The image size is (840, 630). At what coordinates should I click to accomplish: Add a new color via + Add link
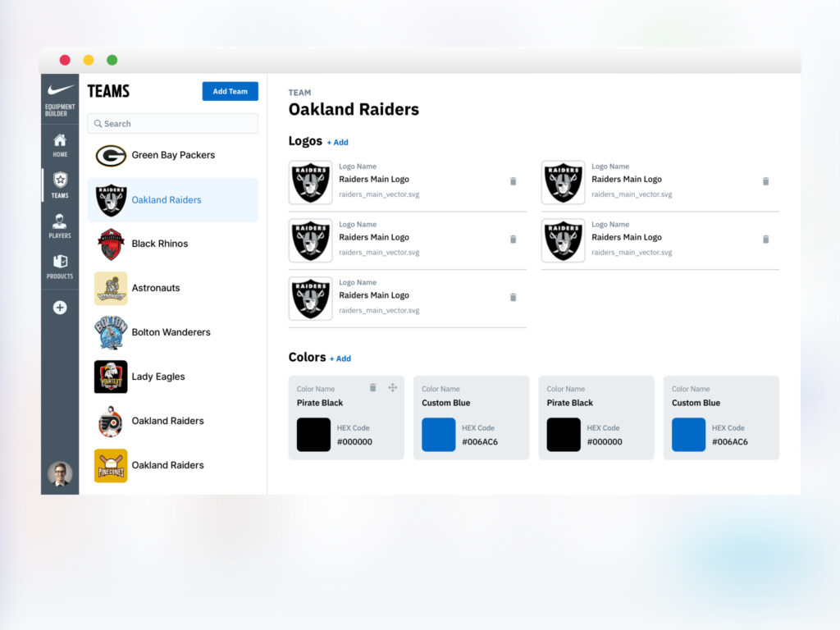click(x=340, y=359)
